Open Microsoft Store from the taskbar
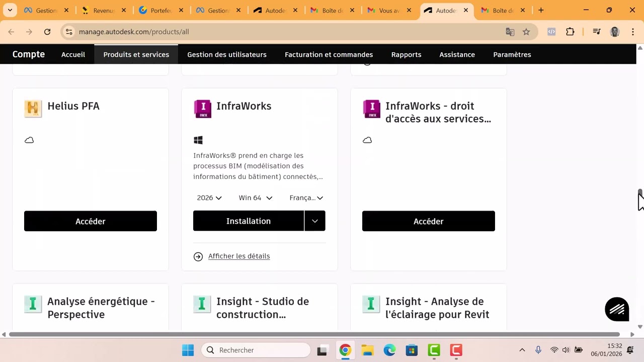Viewport: 644px width, 362px height. [412, 350]
